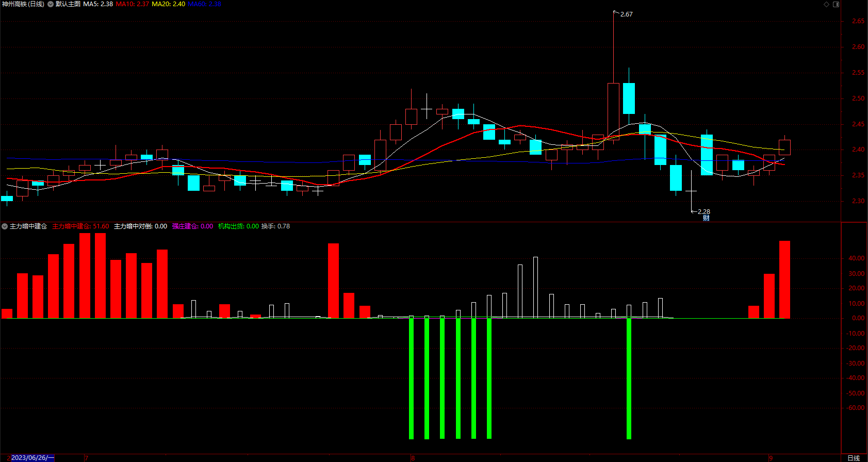Toggle the side panel icon at top right
Viewport: 868px width, 462px height.
coord(836,4)
